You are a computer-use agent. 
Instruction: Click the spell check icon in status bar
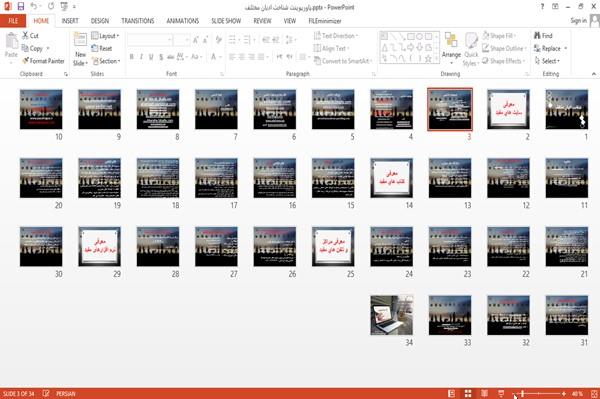[46, 393]
